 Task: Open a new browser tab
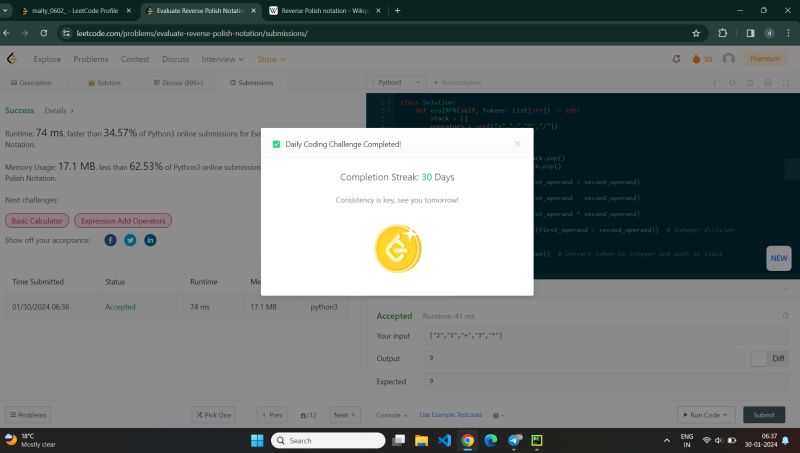[397, 10]
